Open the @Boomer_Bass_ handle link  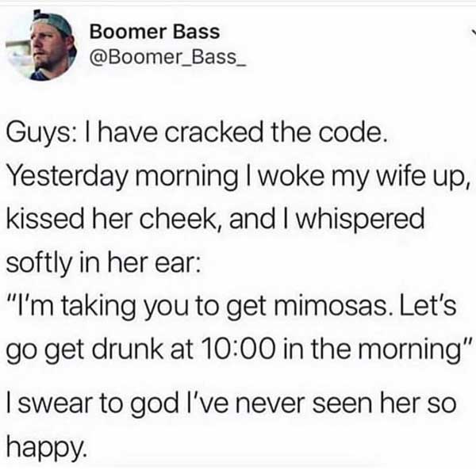167,57
